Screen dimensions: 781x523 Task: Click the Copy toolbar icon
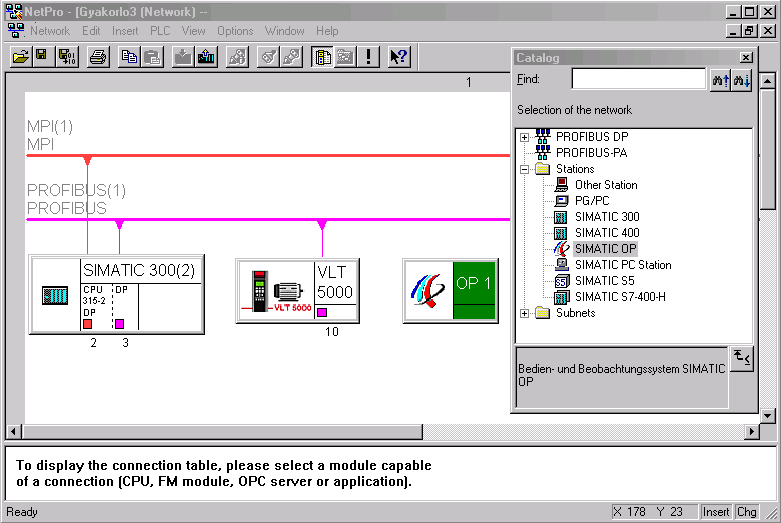pyautogui.click(x=130, y=56)
